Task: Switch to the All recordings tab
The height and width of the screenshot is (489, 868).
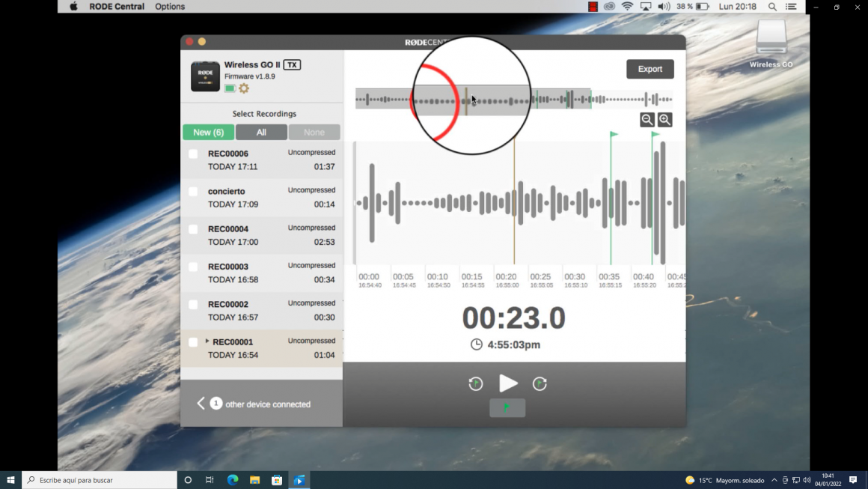Action: pyautogui.click(x=261, y=133)
